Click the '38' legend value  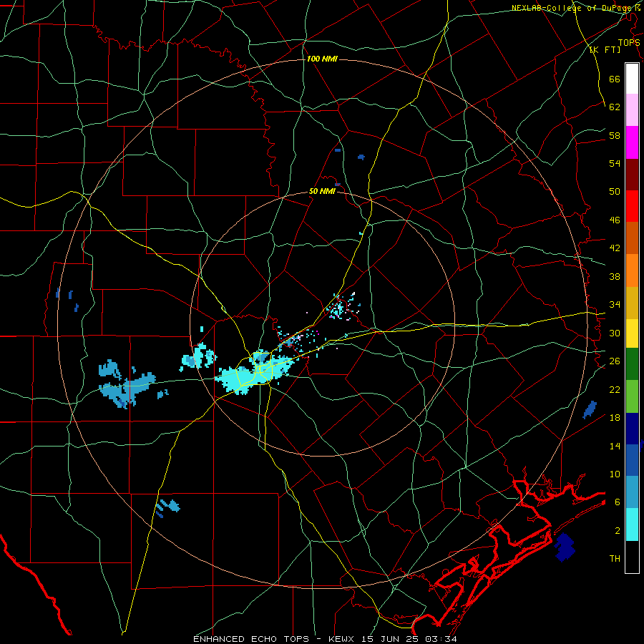[615, 276]
